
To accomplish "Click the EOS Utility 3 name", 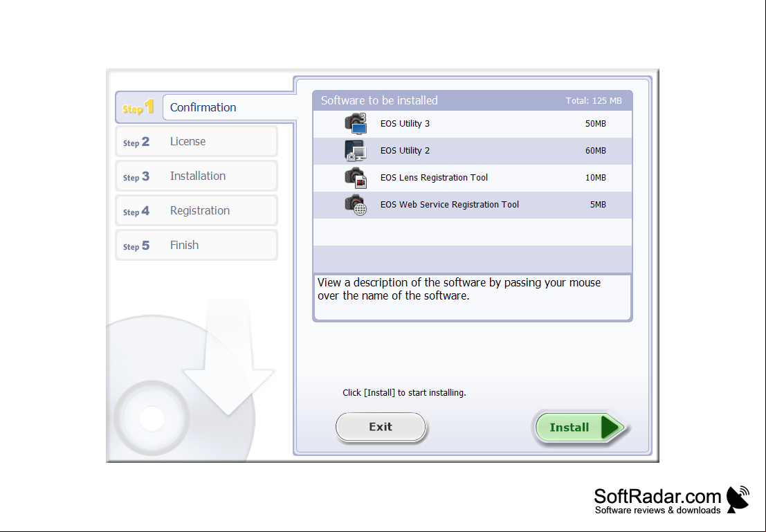I will (x=405, y=124).
